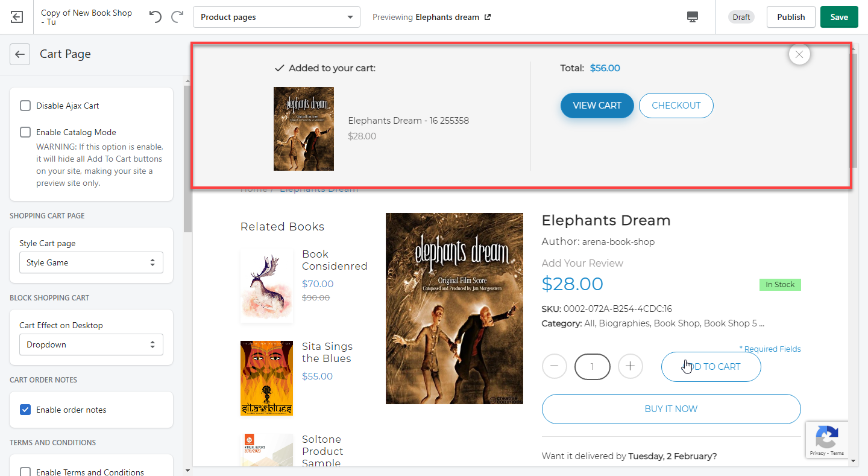The width and height of the screenshot is (868, 476).
Task: Click the SKU value text
Action: click(x=617, y=309)
